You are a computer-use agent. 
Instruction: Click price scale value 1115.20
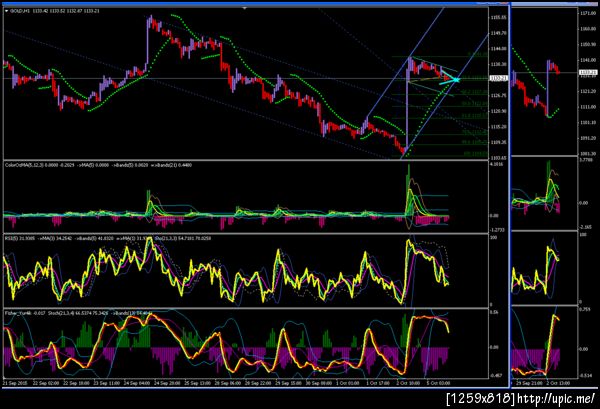coord(498,127)
